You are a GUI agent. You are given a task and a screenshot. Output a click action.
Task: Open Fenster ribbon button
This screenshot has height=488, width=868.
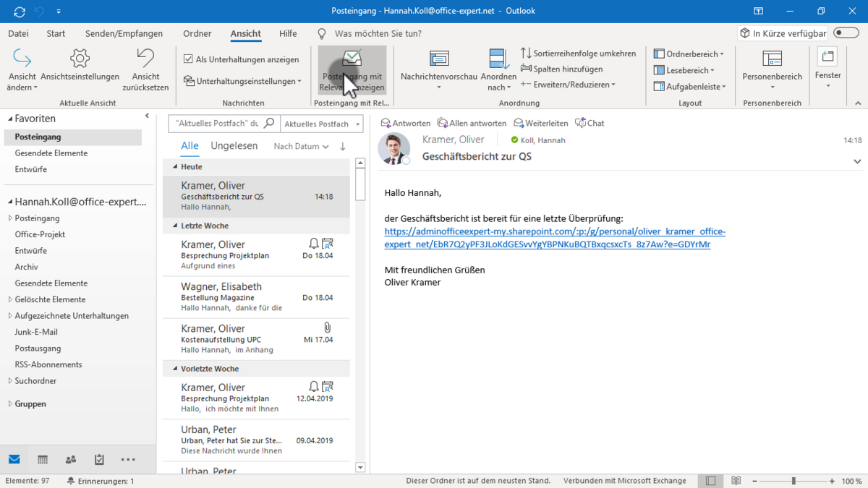click(827, 70)
